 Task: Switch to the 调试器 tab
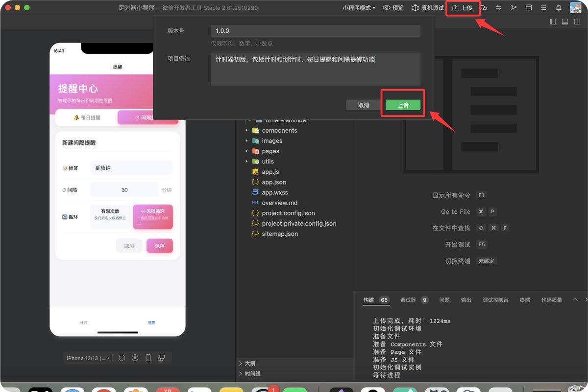(x=414, y=300)
